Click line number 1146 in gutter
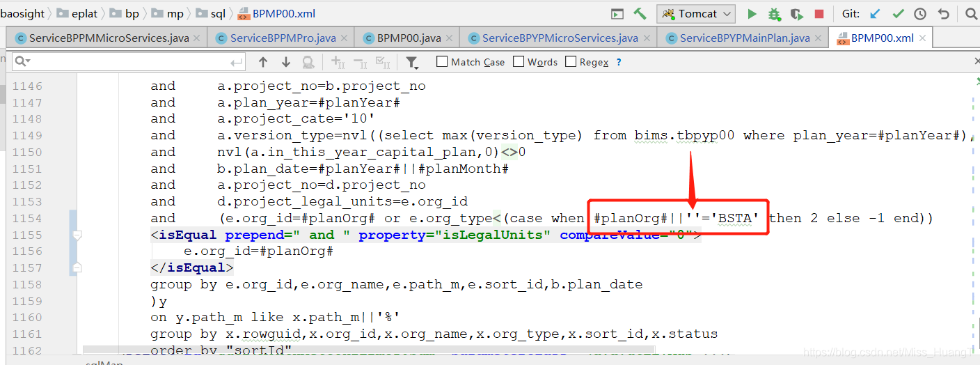The image size is (980, 365). pyautogui.click(x=27, y=86)
